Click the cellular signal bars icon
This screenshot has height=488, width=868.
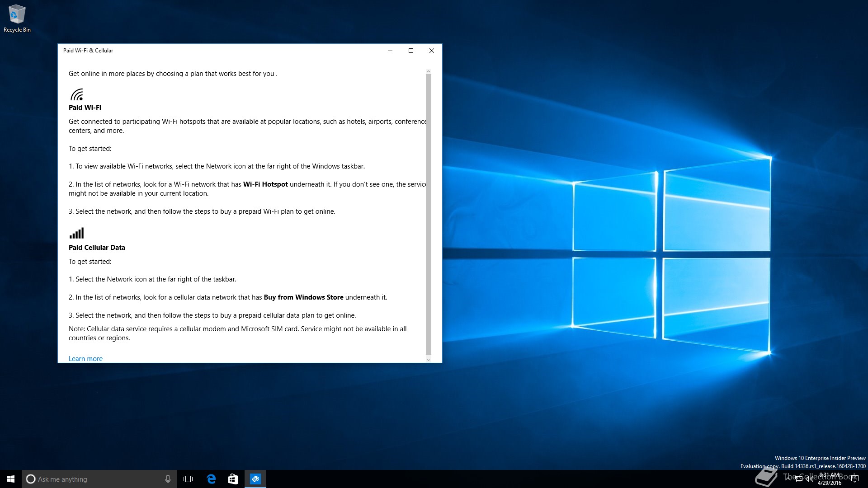point(76,233)
